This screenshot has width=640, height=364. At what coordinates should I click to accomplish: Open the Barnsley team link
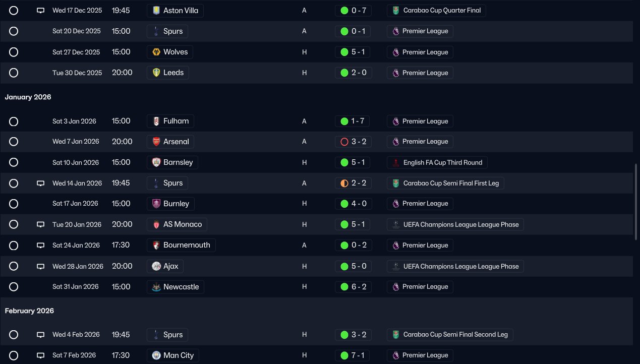click(172, 162)
